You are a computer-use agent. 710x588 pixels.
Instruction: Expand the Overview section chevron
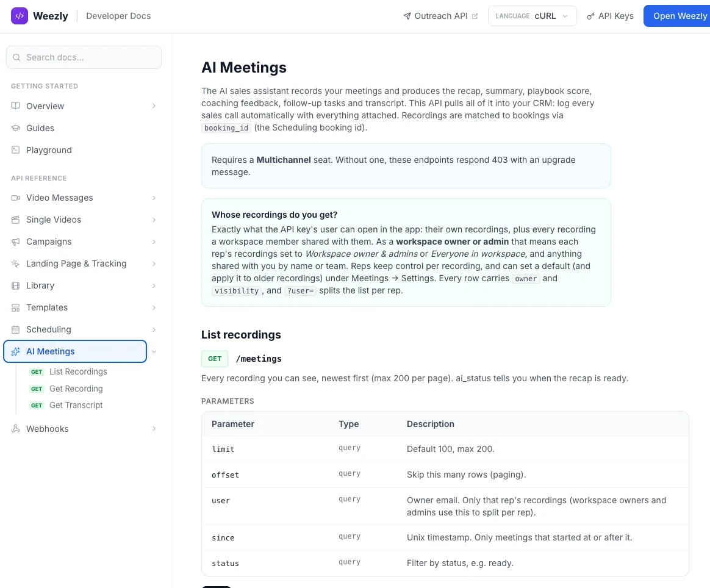click(154, 106)
